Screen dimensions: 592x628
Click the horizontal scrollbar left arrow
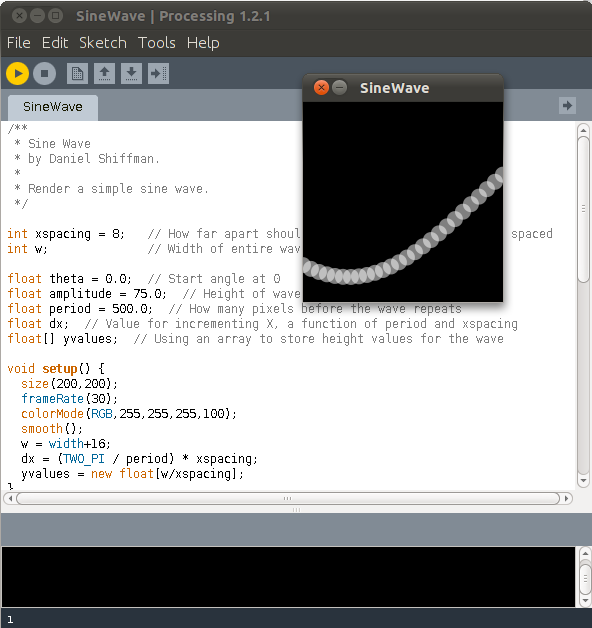click(x=10, y=499)
